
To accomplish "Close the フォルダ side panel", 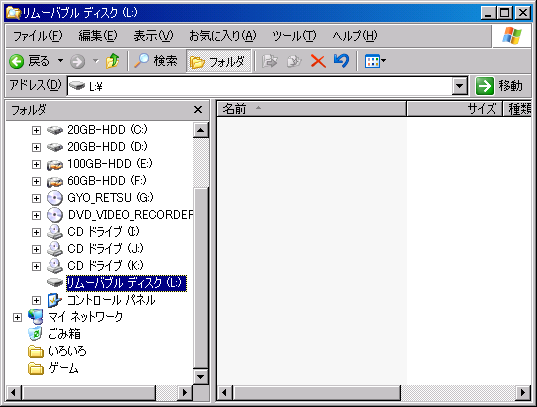I will pos(198,110).
